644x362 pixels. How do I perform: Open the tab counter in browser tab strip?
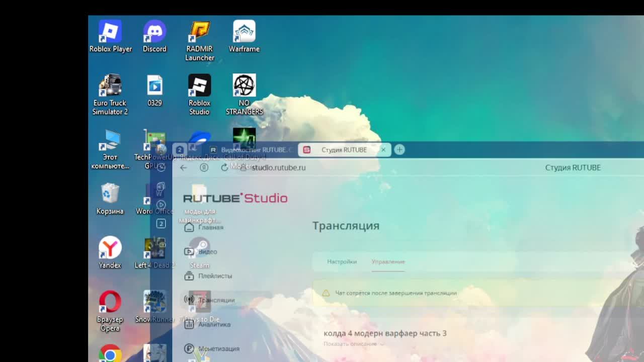click(180, 150)
